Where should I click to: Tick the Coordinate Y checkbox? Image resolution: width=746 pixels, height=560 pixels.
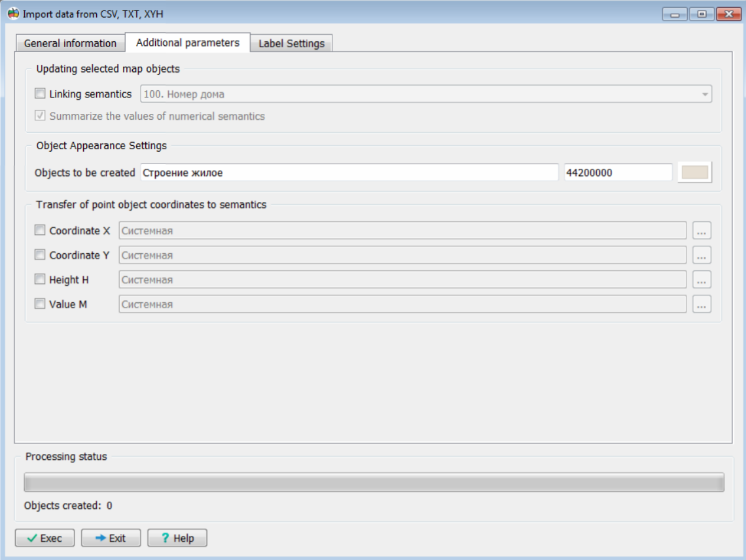tap(40, 255)
